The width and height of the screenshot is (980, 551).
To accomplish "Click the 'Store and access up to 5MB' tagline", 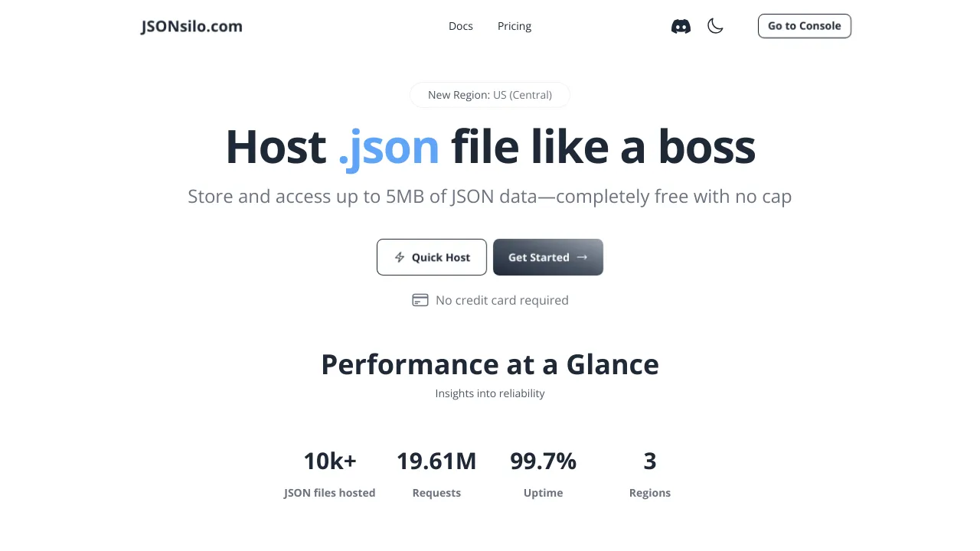I will tap(490, 197).
